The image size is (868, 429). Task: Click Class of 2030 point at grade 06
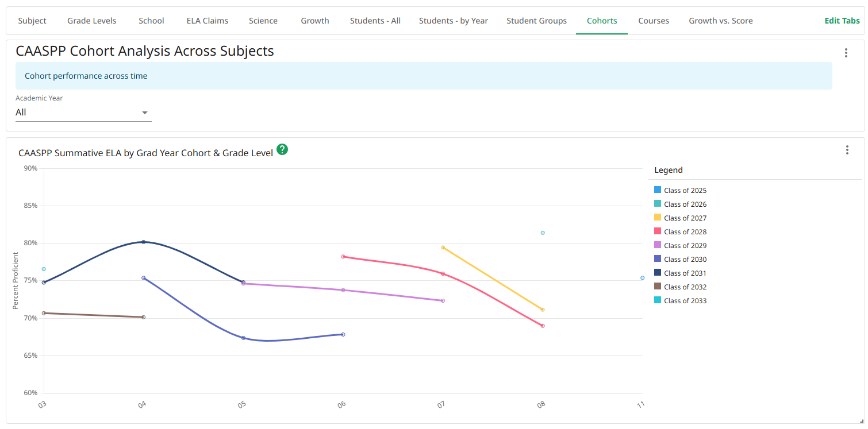point(343,334)
